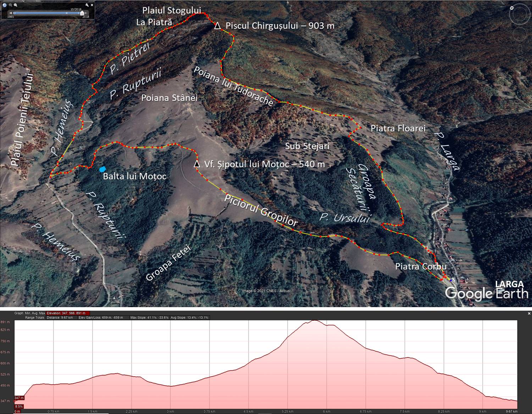Click the Max Slope statistic
This screenshot has height=414, width=532.
click(x=149, y=317)
